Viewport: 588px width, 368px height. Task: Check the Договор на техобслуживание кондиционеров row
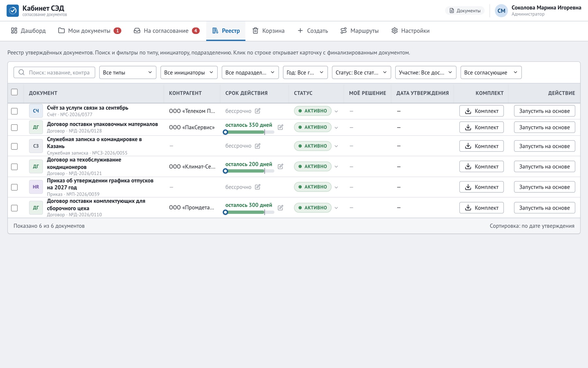pyautogui.click(x=14, y=167)
